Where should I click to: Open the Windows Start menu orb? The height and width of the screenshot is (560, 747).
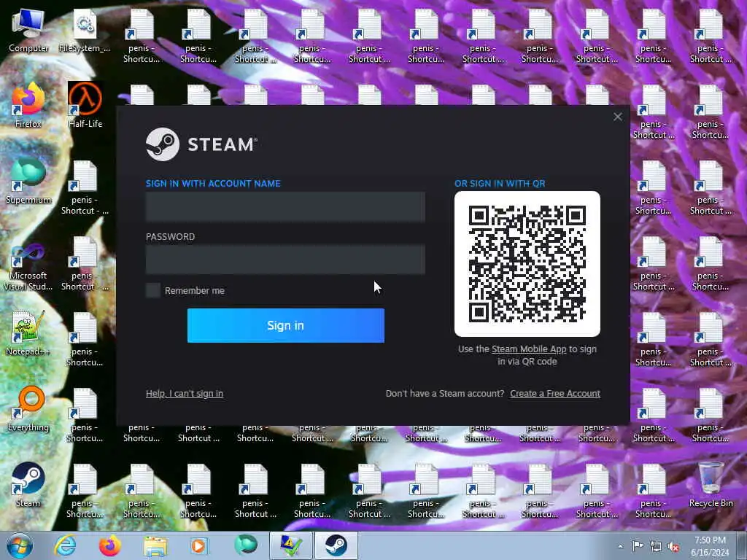click(20, 545)
